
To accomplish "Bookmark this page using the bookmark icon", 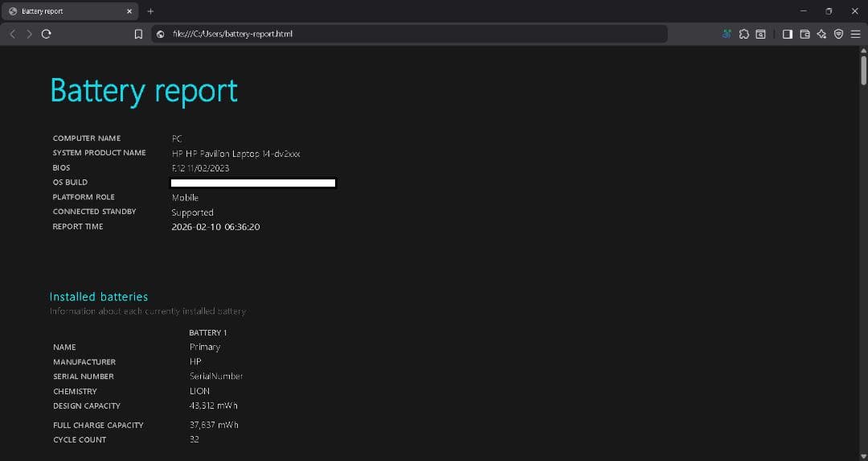I will coord(138,34).
